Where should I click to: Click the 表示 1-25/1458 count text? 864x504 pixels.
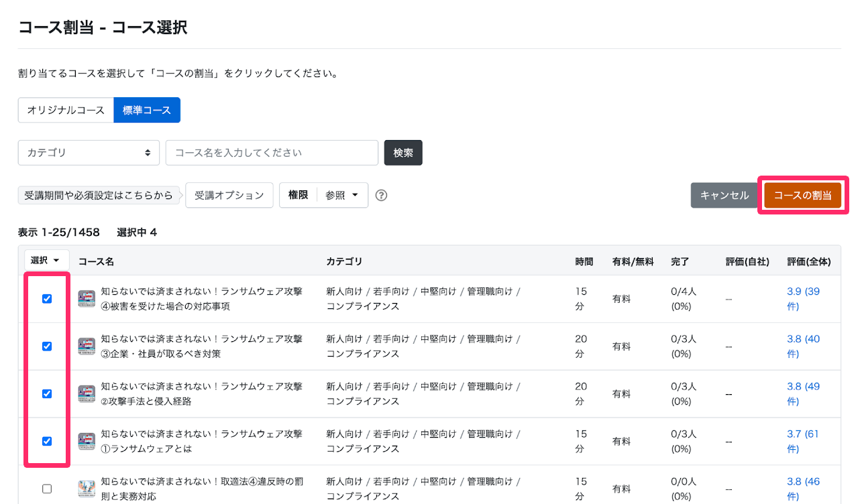(59, 233)
